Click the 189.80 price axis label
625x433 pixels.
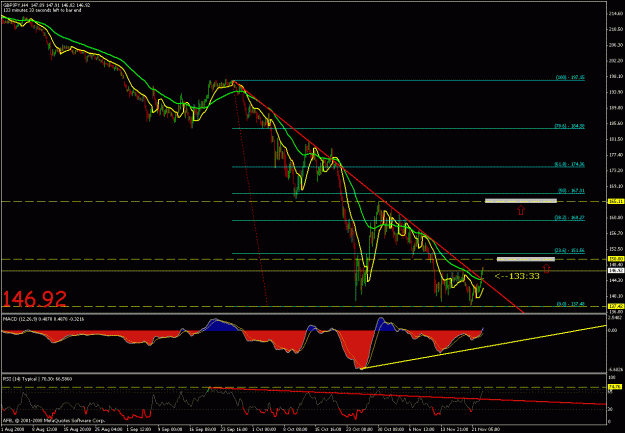click(616, 108)
